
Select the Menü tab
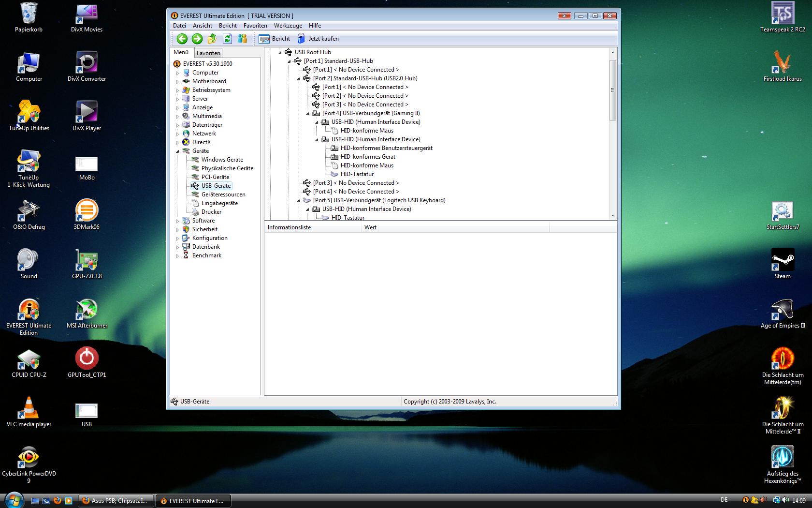pos(181,52)
